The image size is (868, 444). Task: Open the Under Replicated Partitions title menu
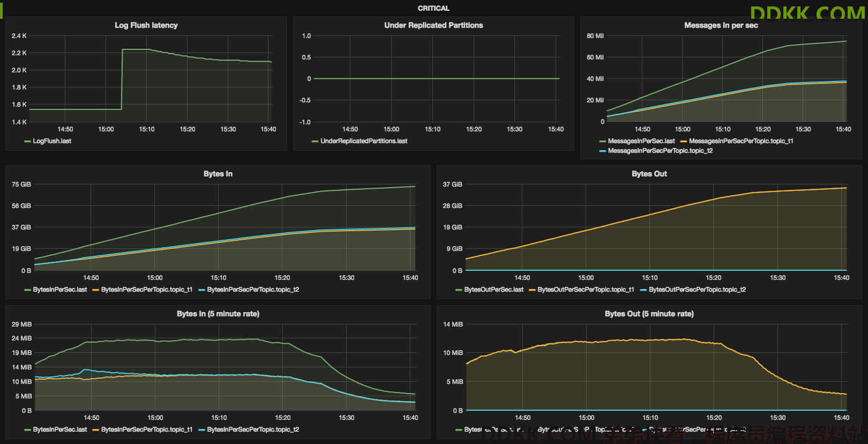433,25
